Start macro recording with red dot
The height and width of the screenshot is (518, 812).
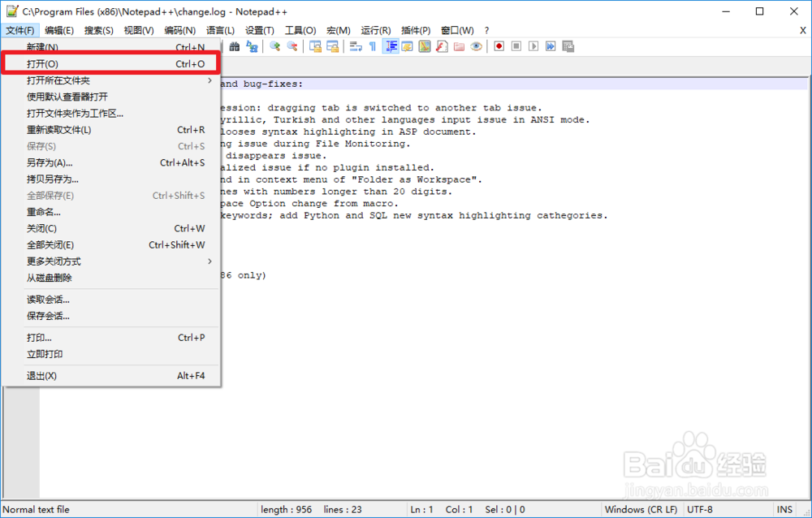click(499, 46)
